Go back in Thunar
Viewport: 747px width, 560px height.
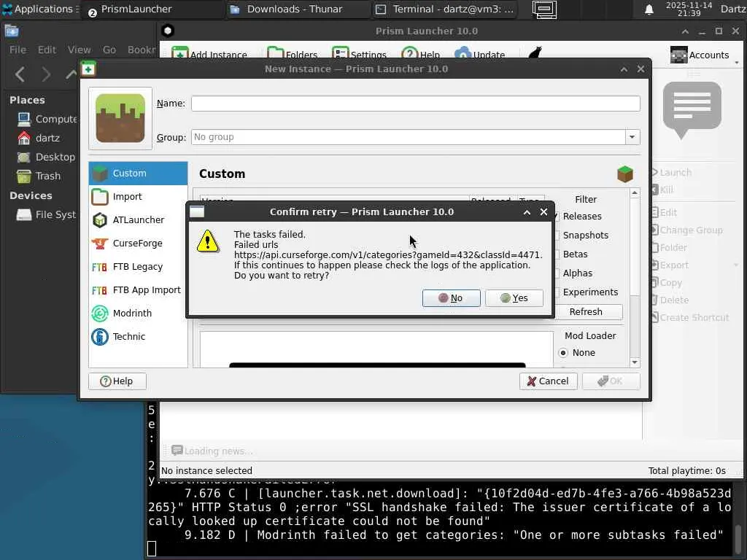pyautogui.click(x=20, y=74)
